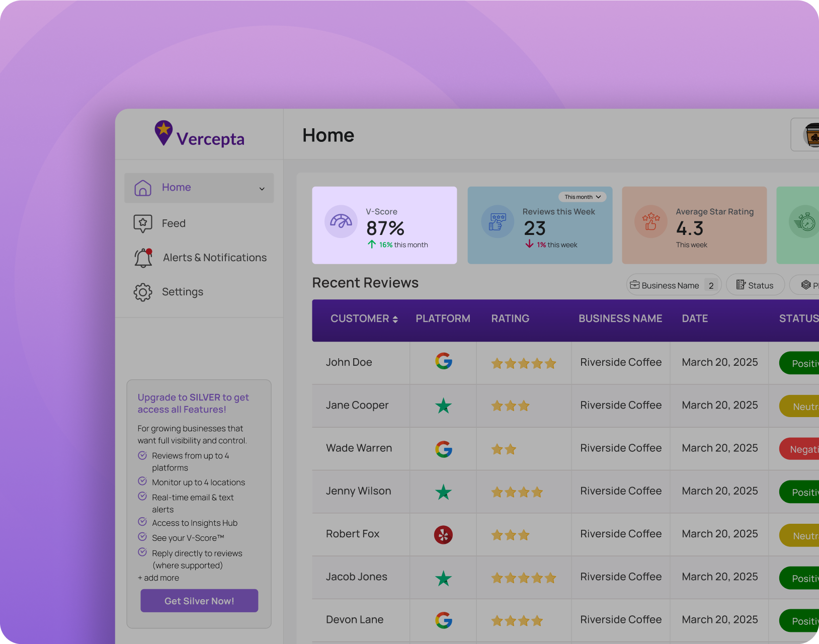819x644 pixels.
Task: Click the Home house icon in sidebar
Action: 143,188
